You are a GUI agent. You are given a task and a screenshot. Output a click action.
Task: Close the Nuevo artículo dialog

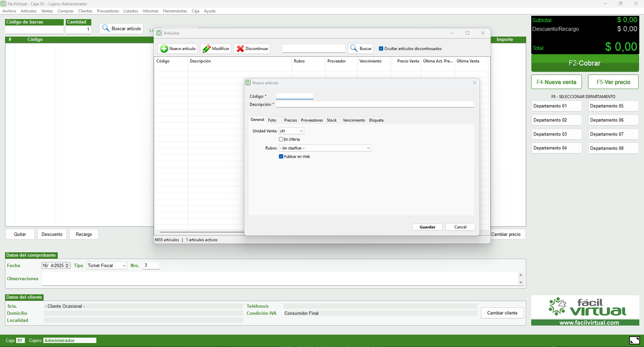(475, 83)
